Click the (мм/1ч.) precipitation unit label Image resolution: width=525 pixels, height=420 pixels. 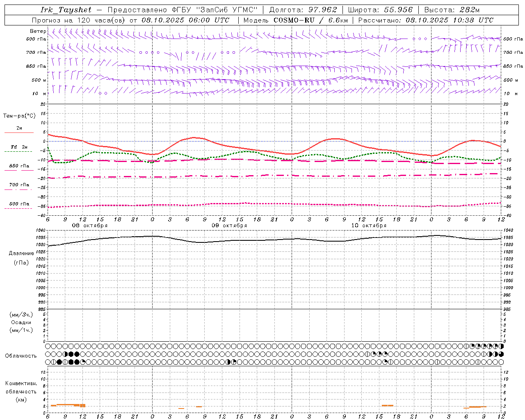tap(21, 330)
